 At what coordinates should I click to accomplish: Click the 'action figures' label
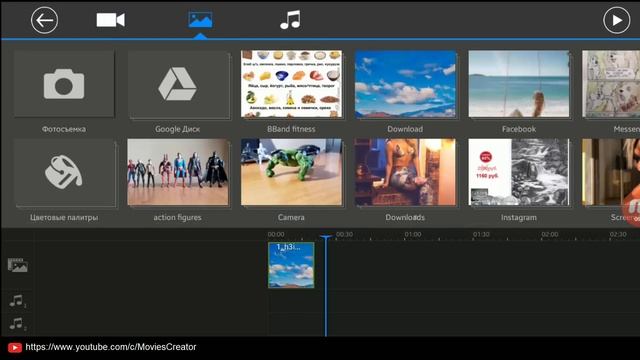coord(178,218)
